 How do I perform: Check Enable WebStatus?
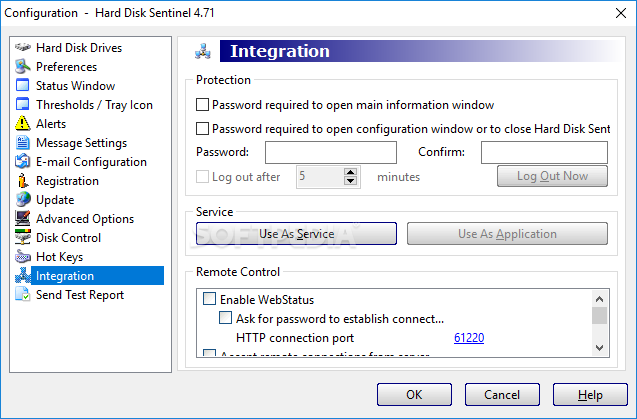[x=209, y=299]
